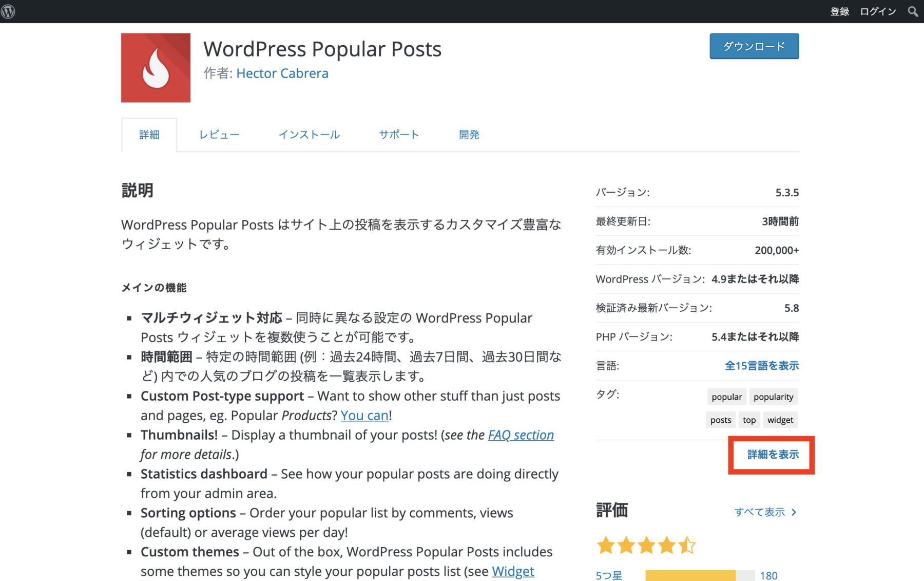924x581 pixels.
Task: Go to the サポート tab
Action: (399, 135)
